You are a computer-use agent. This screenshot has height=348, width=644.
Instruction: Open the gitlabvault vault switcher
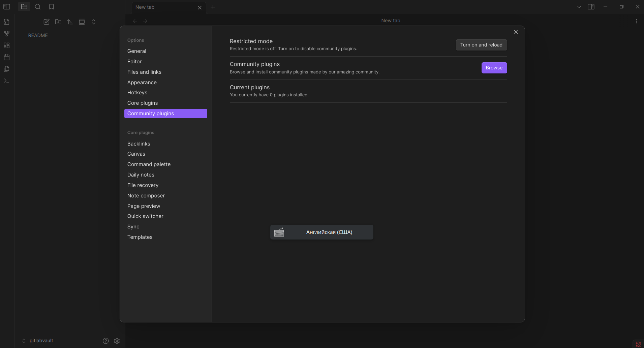tap(38, 341)
